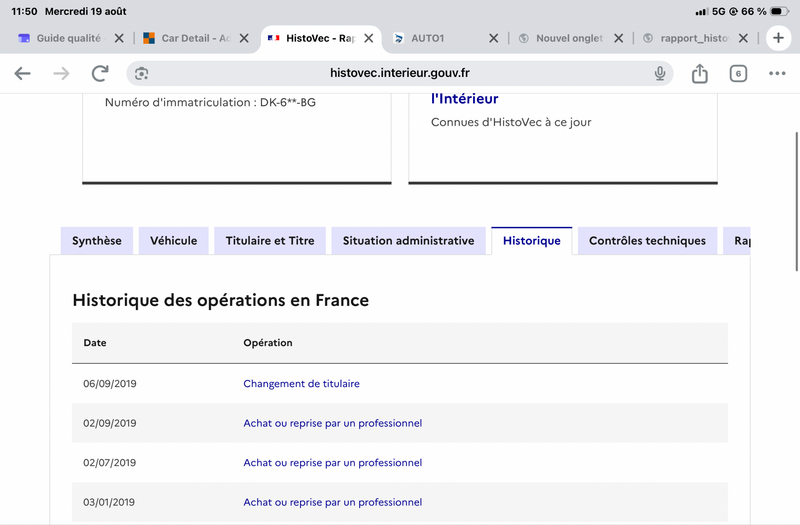Click the Date column header
800x525 pixels.
point(95,343)
